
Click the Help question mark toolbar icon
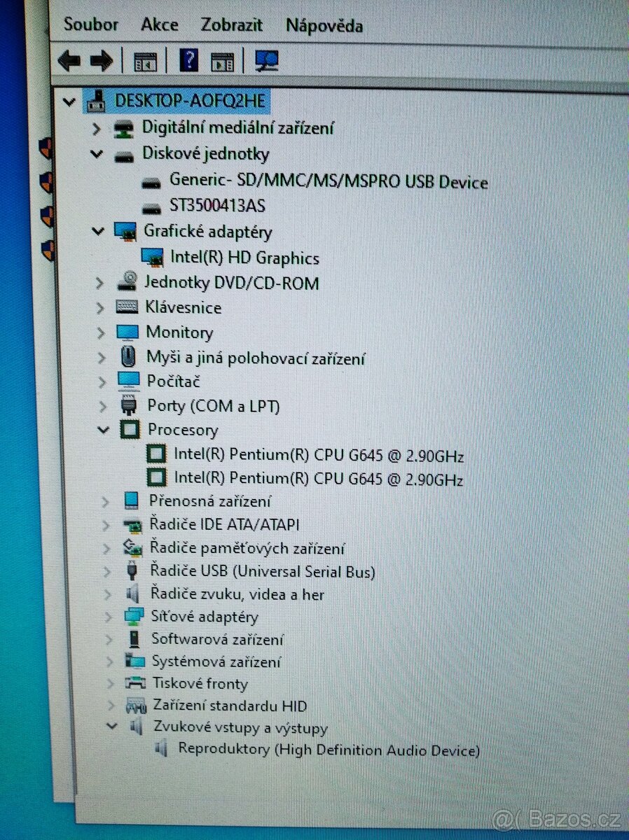coord(188,59)
